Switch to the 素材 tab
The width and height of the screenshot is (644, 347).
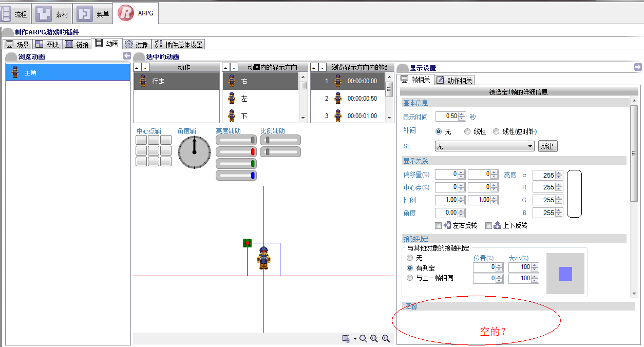coord(52,14)
